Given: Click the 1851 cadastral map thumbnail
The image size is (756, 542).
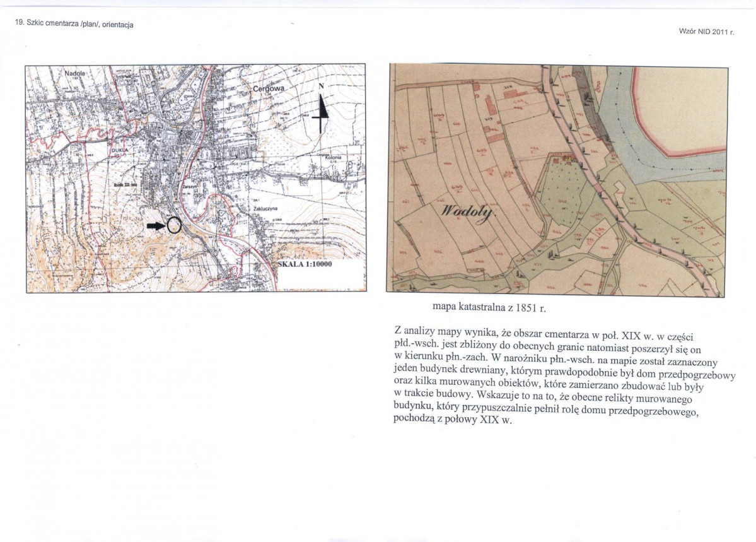Looking at the screenshot, I should [557, 180].
